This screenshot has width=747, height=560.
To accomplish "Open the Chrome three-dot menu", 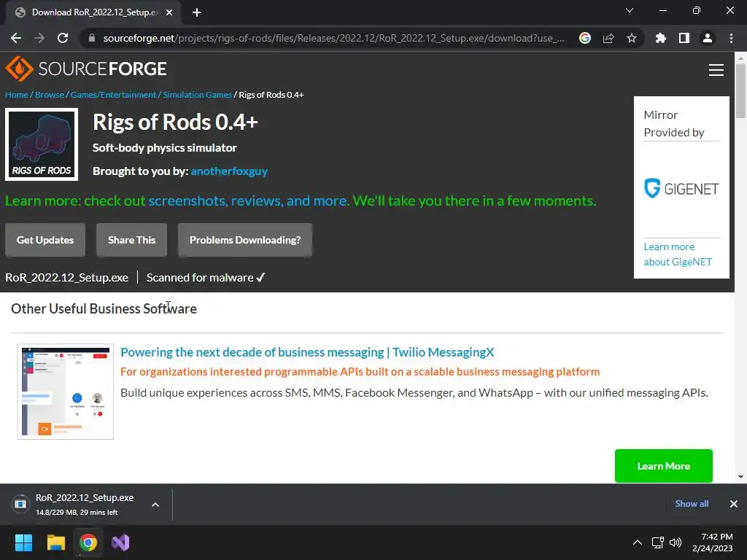I will [x=731, y=38].
